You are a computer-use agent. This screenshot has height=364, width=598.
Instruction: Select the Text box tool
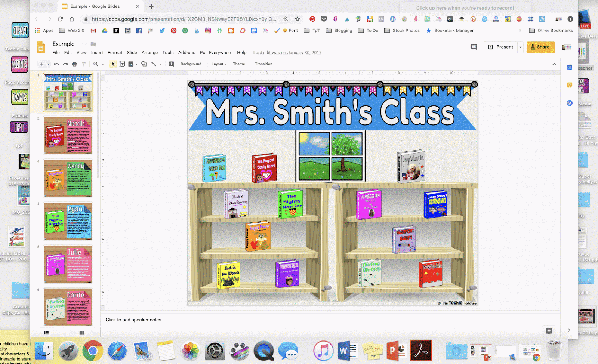tap(122, 64)
